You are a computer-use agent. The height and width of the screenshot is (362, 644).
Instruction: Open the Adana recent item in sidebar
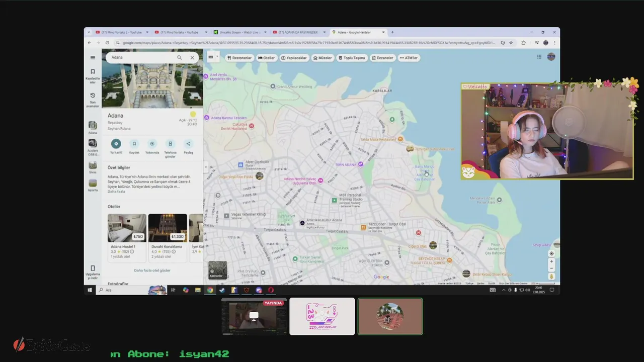click(93, 127)
